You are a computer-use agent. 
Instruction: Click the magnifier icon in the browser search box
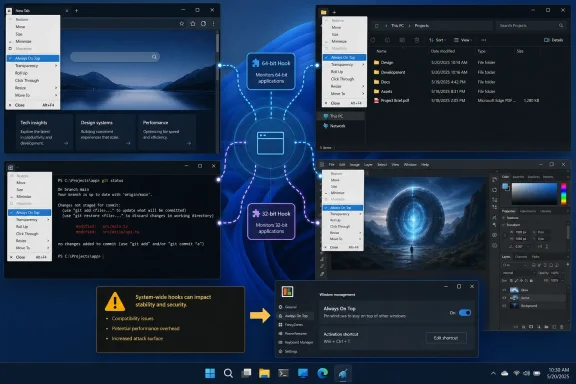[154, 57]
